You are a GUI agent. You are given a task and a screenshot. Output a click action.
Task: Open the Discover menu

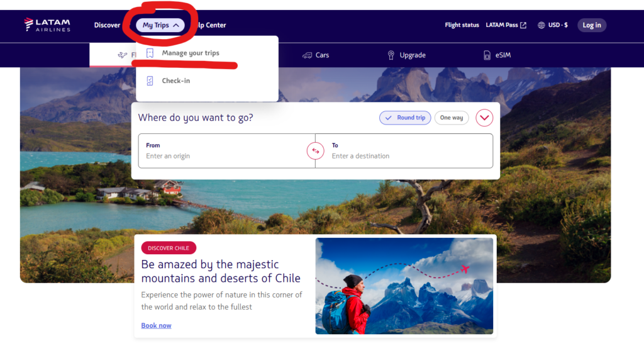[107, 25]
